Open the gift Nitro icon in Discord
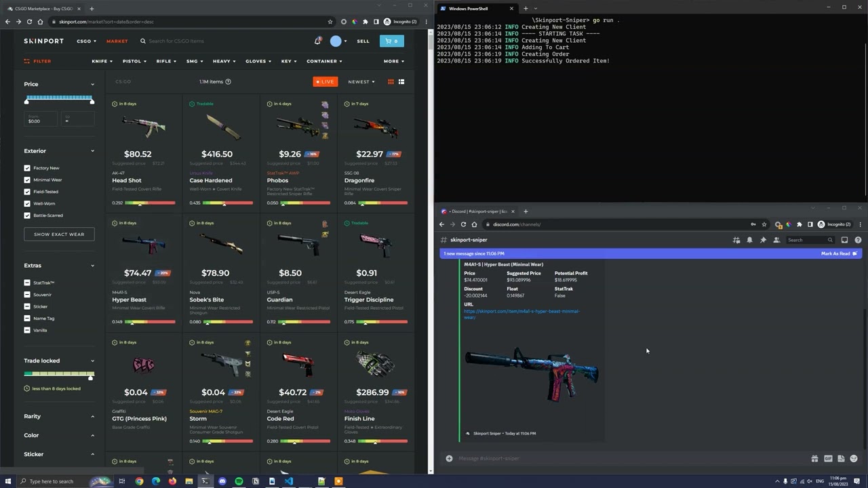 coord(814,458)
